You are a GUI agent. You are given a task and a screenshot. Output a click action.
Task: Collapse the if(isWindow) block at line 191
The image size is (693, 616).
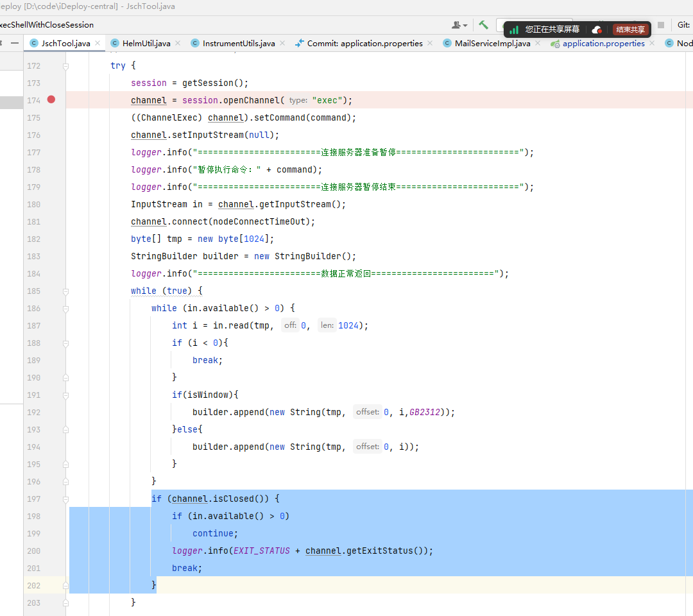66,395
